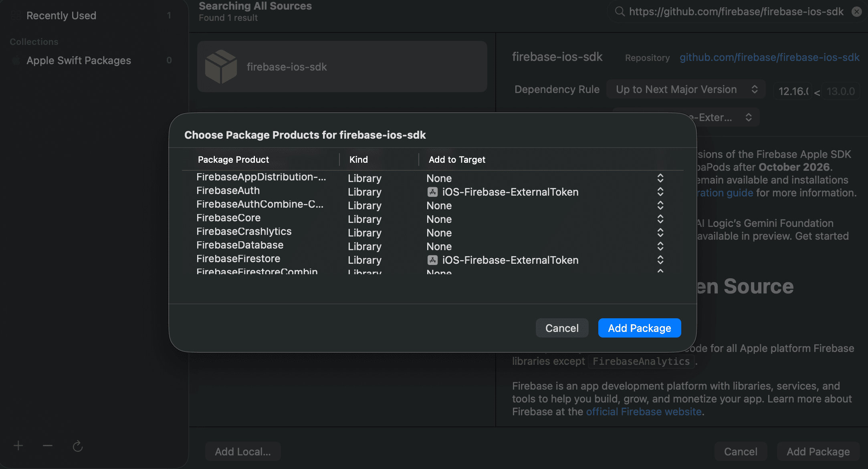Open target dropdown for FirebaseAppDistribution row
The image size is (868, 469).
(x=660, y=178)
